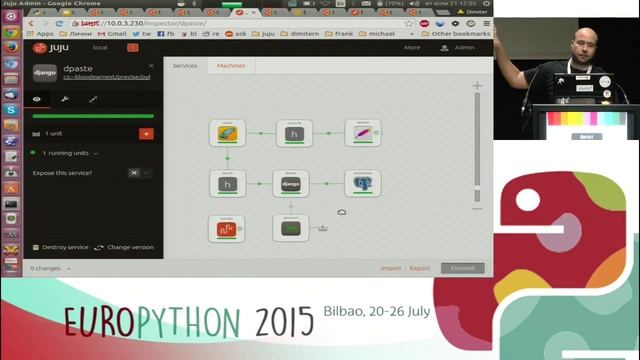Select the orange service node at top-left
Image resolution: width=640 pixels, height=360 pixels.
227,133
